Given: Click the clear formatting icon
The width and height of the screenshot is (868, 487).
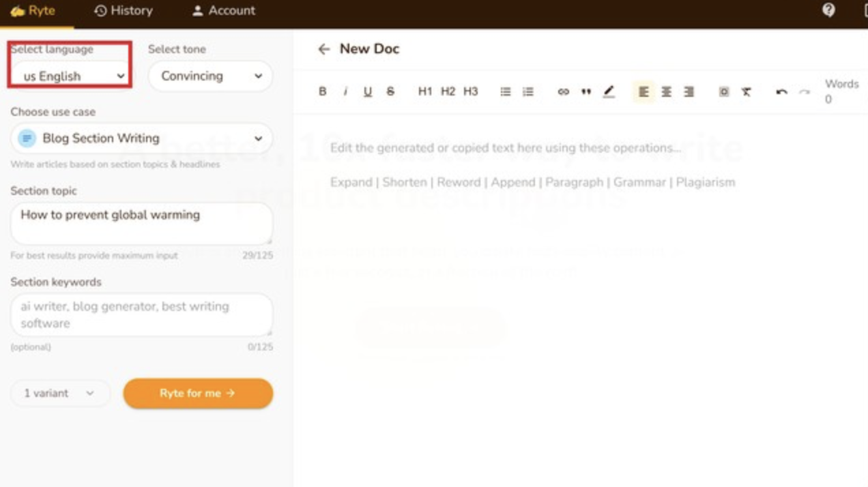Looking at the screenshot, I should [x=747, y=91].
